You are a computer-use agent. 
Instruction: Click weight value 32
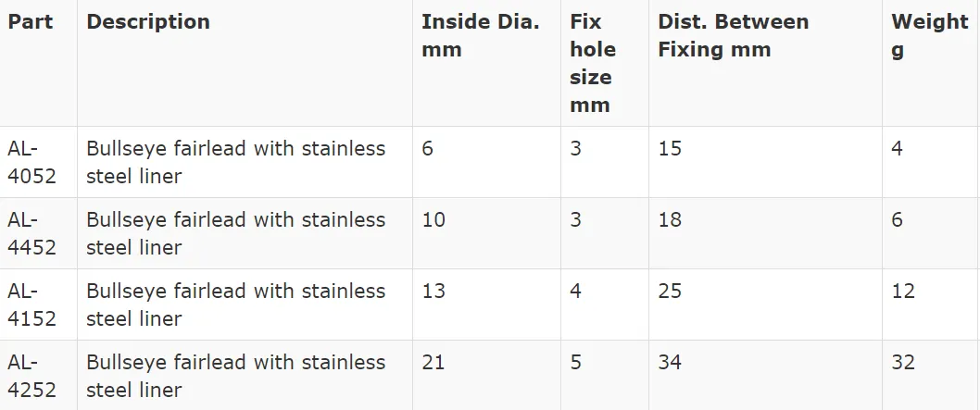(903, 363)
